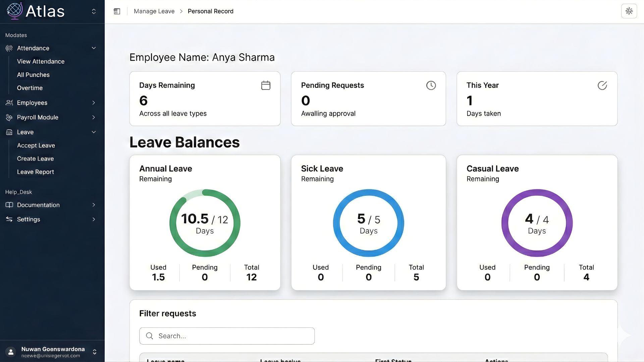Collapse the Leave section chevron

pos(94,132)
